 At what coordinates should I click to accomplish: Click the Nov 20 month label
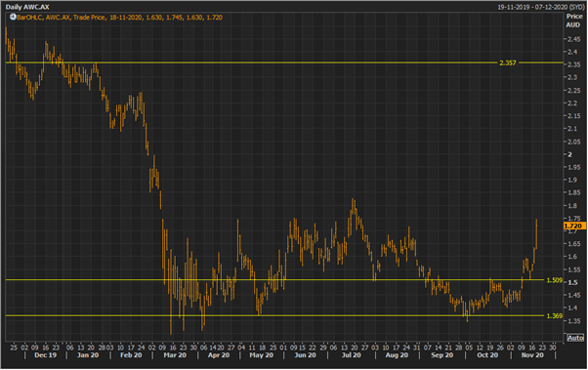point(532,355)
